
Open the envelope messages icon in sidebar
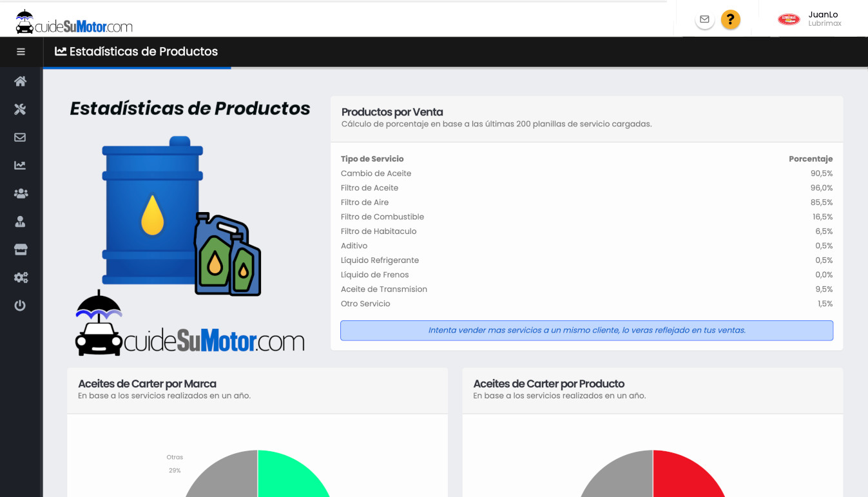21,137
